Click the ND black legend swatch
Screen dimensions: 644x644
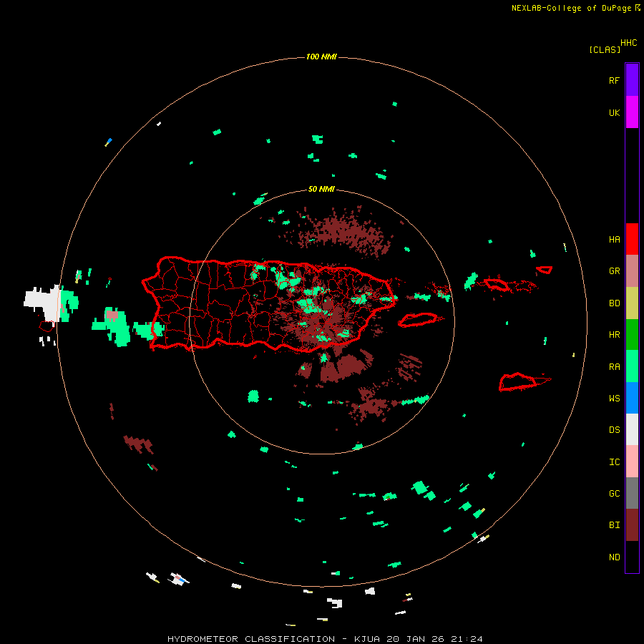(632, 557)
